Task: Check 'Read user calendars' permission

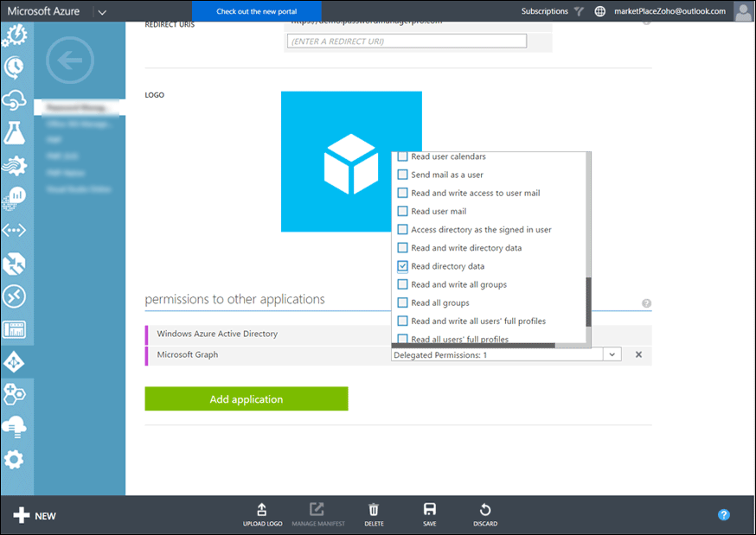Action: 402,156
